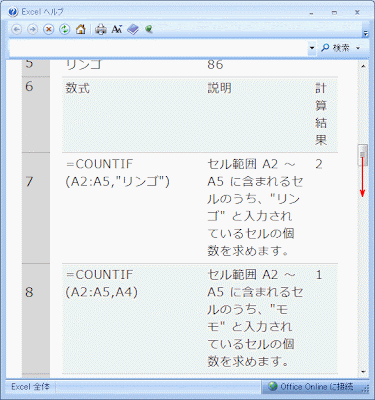
Task: Click formula =COUNTIF(A2:A5,"リンゴ")
Action: tap(118, 173)
